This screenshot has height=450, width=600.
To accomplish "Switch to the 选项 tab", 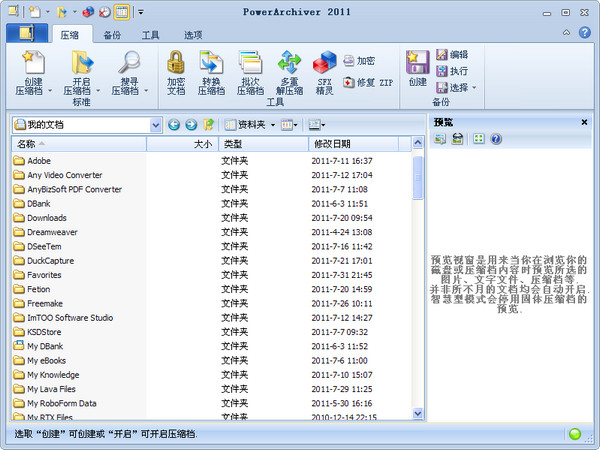I will click(x=193, y=35).
